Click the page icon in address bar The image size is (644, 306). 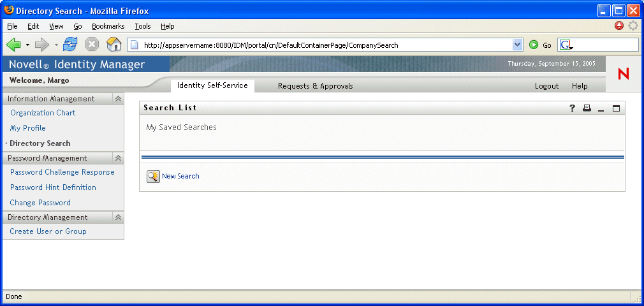click(134, 45)
